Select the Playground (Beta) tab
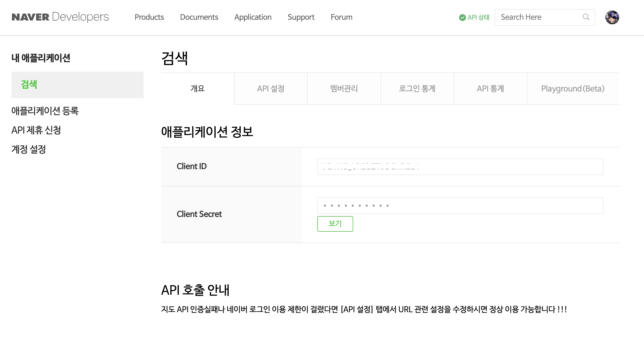The height and width of the screenshot is (347, 644). click(x=573, y=89)
